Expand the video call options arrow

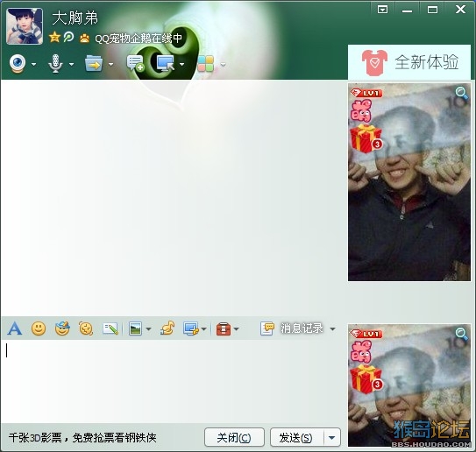(33, 64)
